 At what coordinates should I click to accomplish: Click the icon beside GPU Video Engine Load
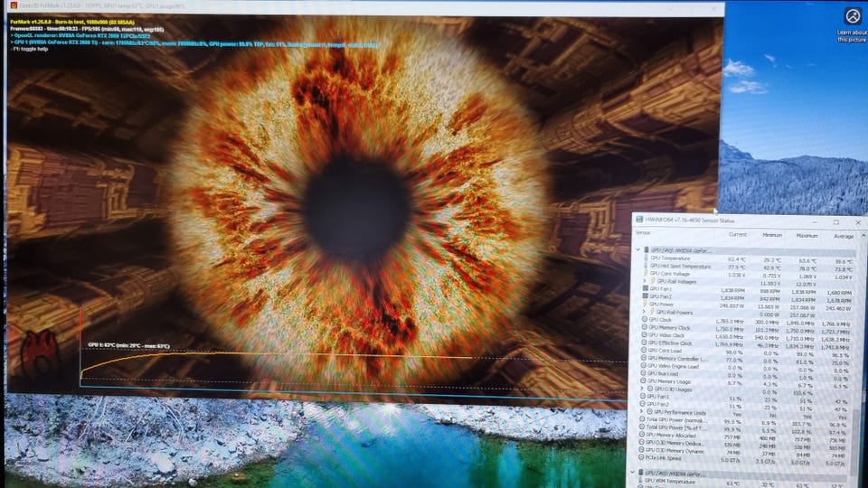coord(643,365)
